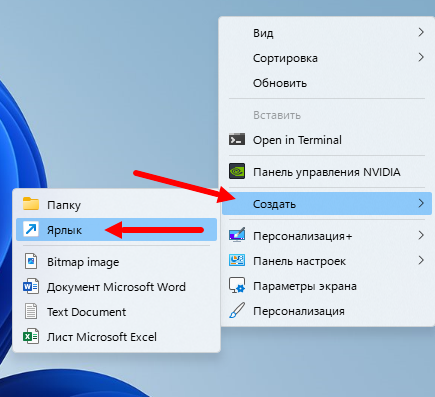Click the greyed-out Вставить entry
This screenshot has width=435, height=397.
[x=327, y=115]
